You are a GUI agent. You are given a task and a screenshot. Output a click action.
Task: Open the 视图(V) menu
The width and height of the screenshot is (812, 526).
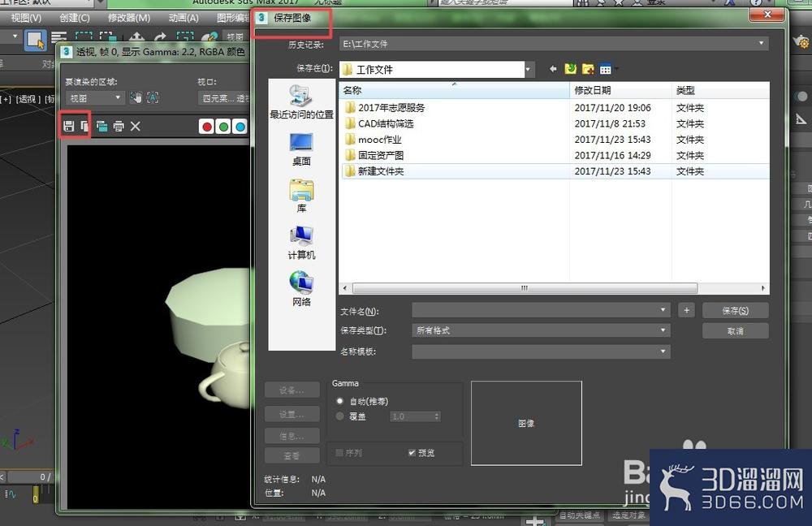[x=26, y=18]
